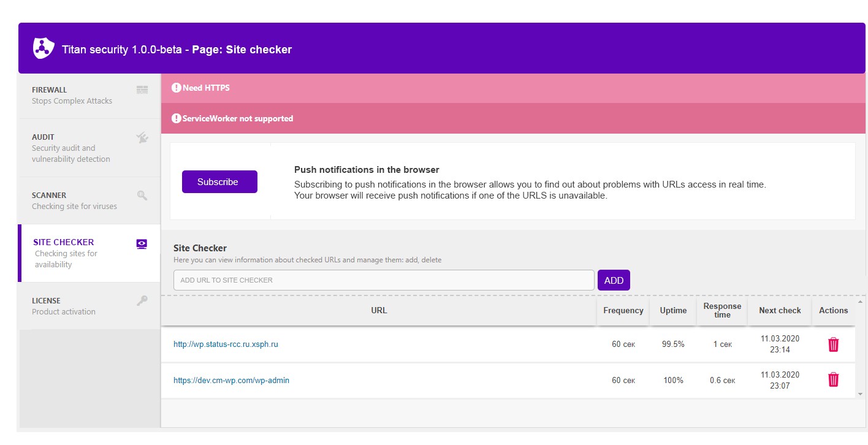Subscribe to browser push notifications
This screenshot has height=445, width=868.
click(219, 181)
